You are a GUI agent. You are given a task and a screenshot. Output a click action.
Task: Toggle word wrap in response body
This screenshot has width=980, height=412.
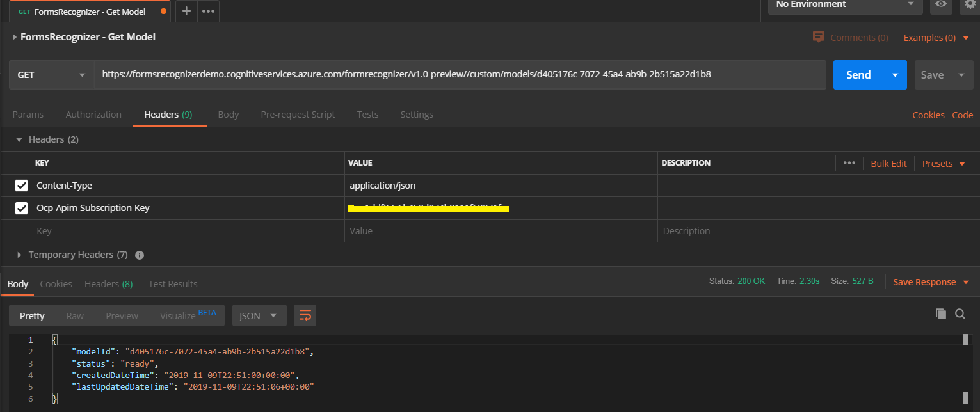click(x=305, y=315)
